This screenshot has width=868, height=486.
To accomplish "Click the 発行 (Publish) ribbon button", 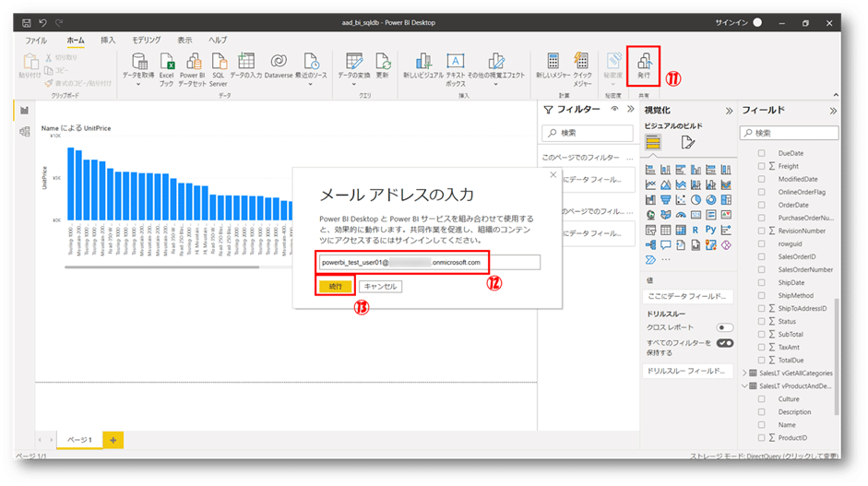I will point(643,66).
